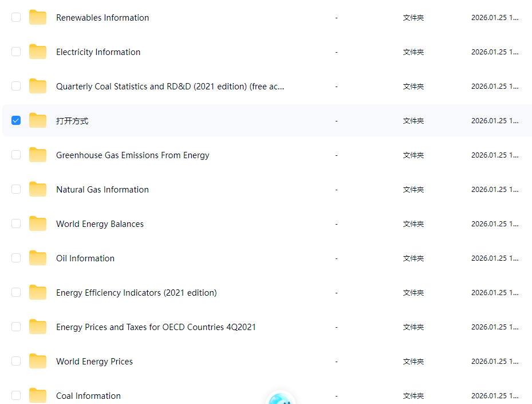Click the date in the World Energy Balances row
This screenshot has width=532, height=404.
(x=495, y=224)
